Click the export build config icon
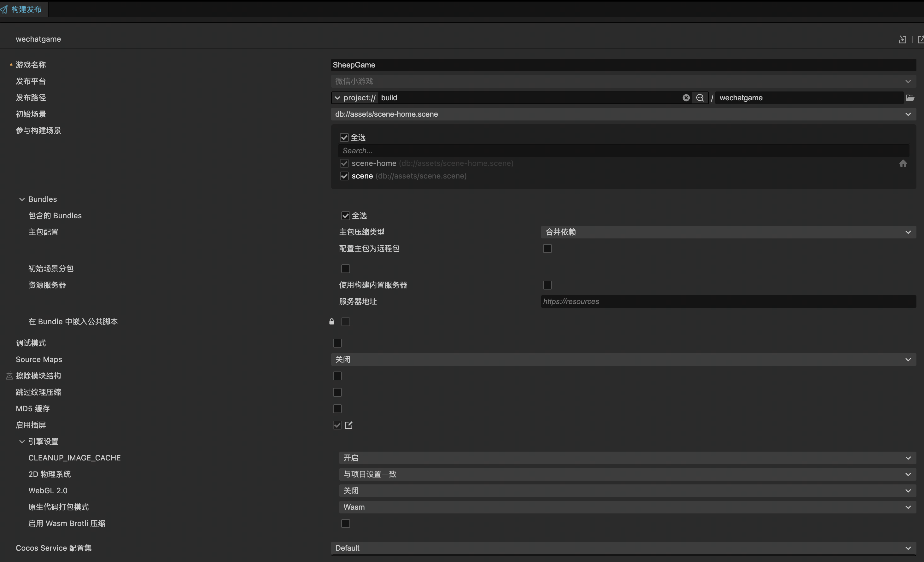This screenshot has width=924, height=562. [x=920, y=39]
